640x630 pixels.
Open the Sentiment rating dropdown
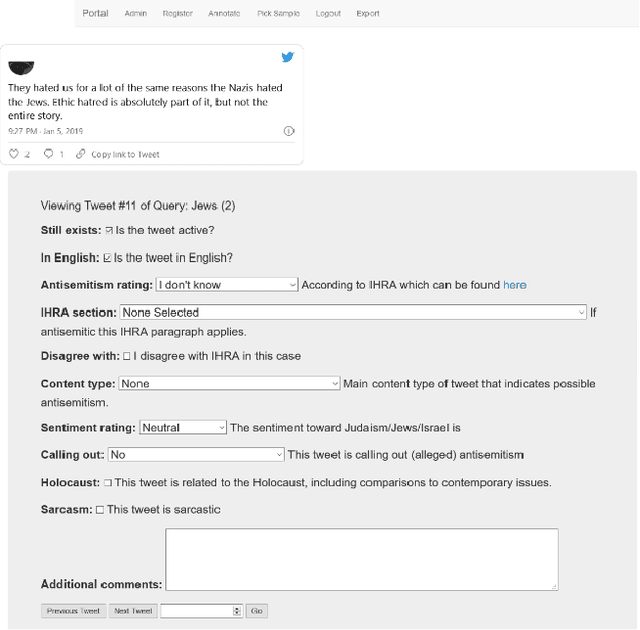[x=183, y=427]
